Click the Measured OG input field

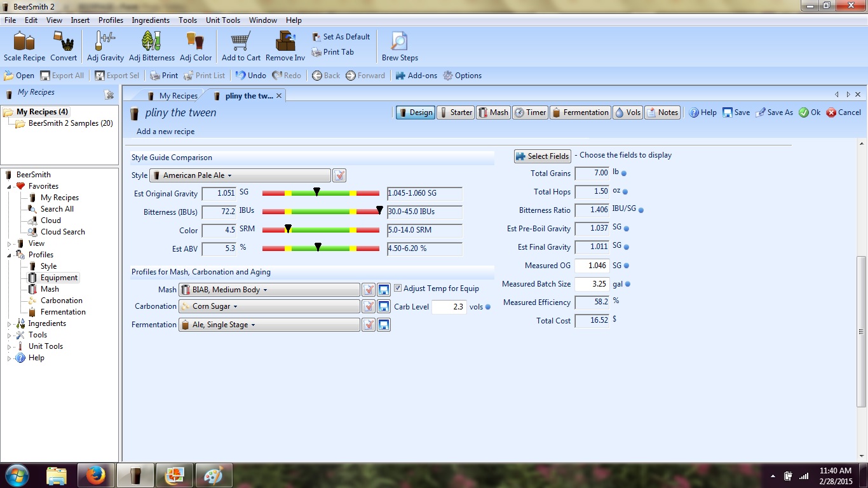(x=592, y=266)
